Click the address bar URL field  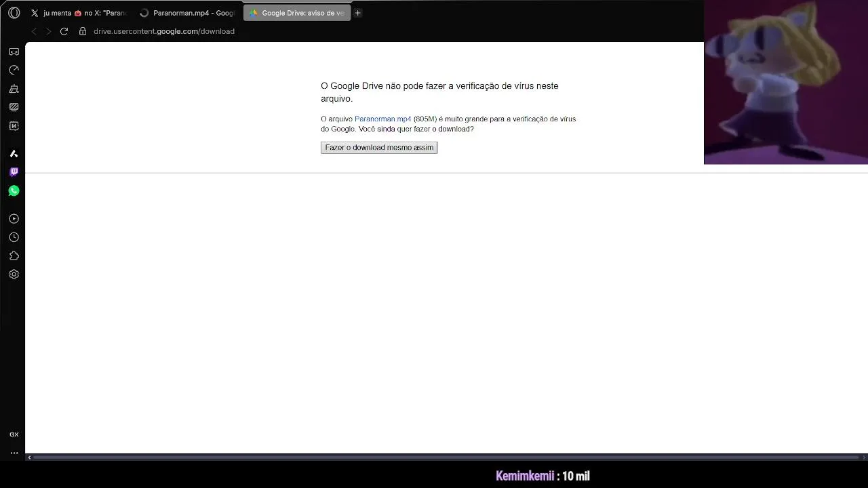point(164,31)
